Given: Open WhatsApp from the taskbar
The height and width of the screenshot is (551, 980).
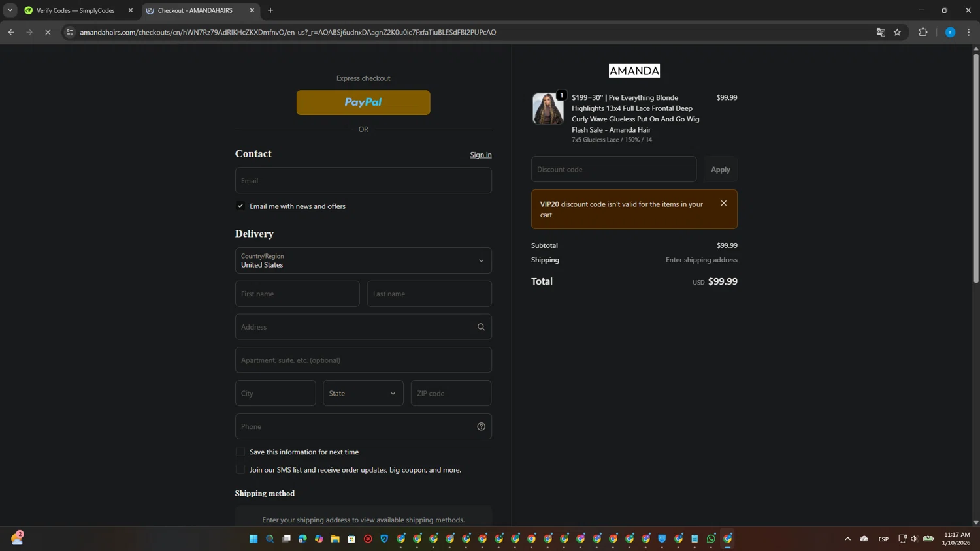Looking at the screenshot, I should coord(711,539).
